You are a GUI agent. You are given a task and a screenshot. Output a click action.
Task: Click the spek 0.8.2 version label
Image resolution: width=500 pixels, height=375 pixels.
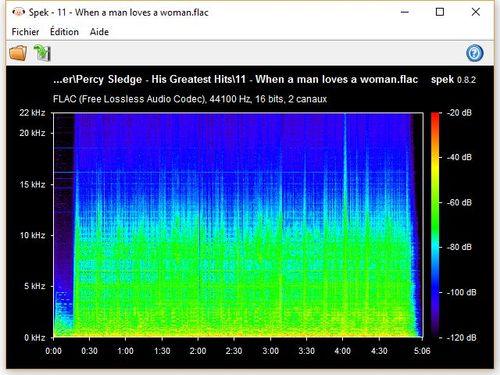tap(453, 80)
